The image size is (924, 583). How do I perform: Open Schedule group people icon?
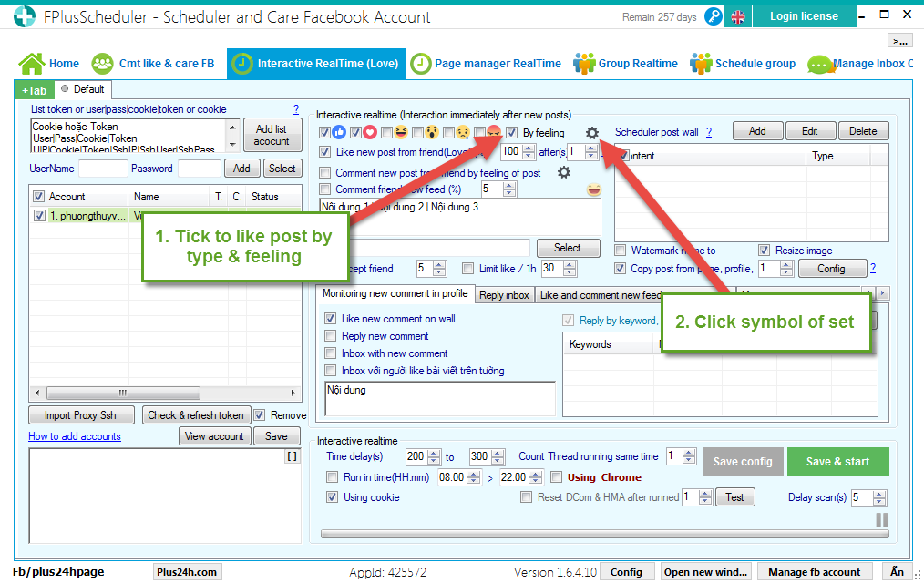(701, 64)
